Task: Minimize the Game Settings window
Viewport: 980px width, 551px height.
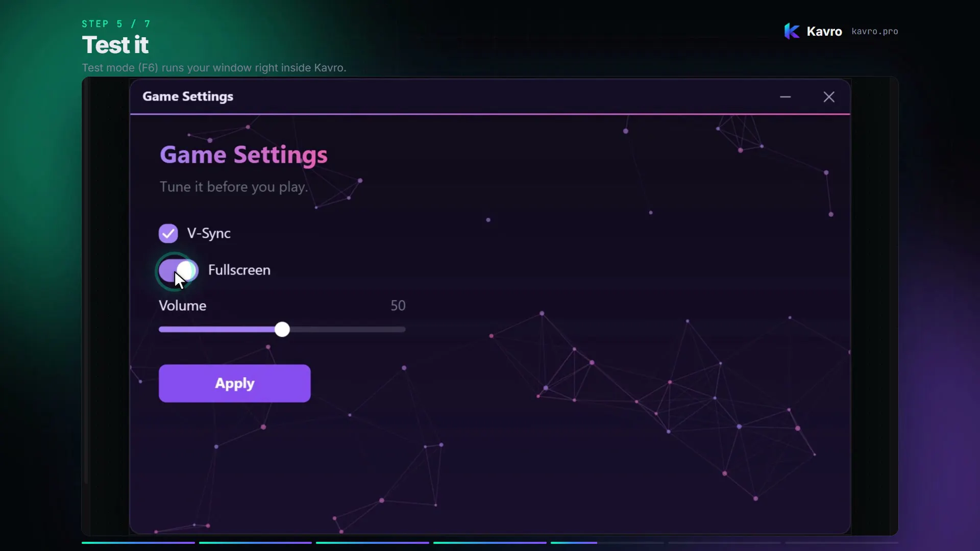Action: coord(785,97)
